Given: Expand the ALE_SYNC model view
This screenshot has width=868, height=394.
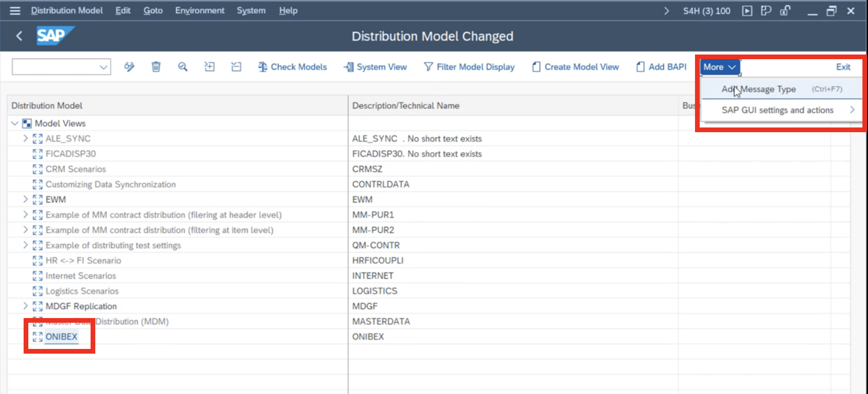Looking at the screenshot, I should click(25, 138).
